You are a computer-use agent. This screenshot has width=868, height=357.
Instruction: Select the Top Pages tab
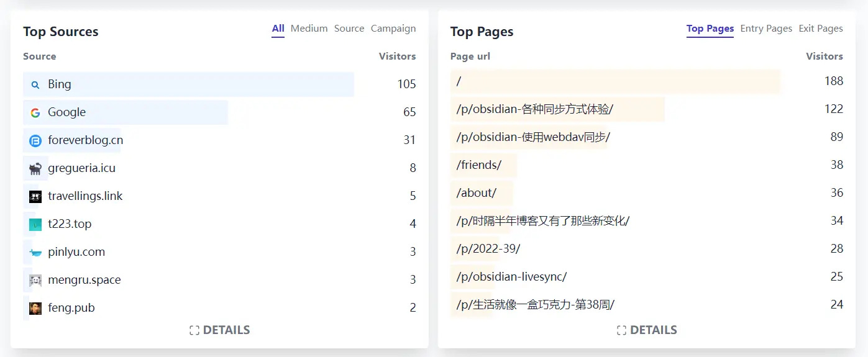click(x=710, y=29)
